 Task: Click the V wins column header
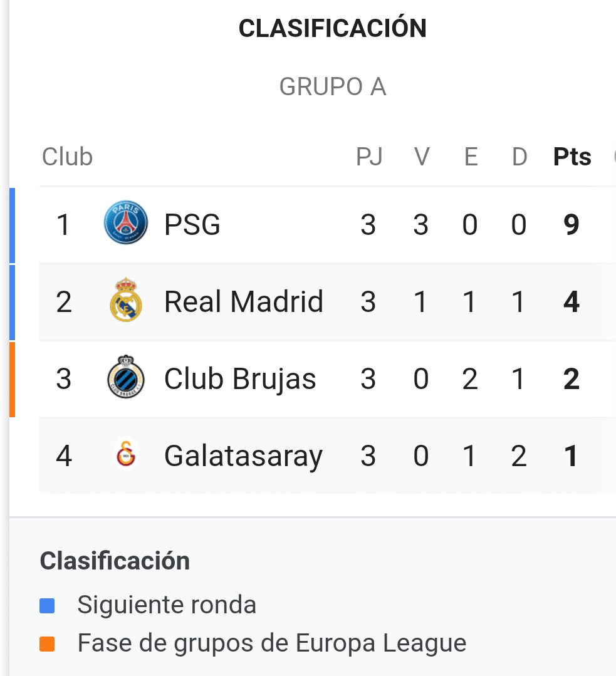422,157
